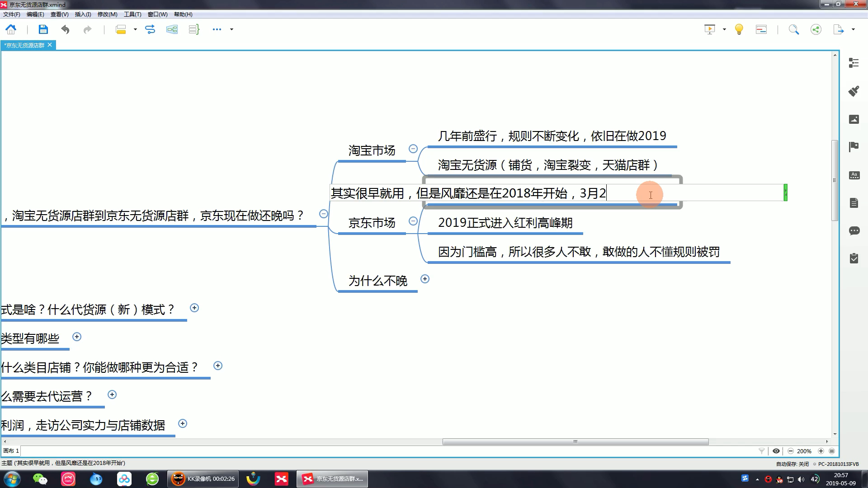Open the insert topic dropdown arrow
This screenshot has width=868, height=488.
[x=135, y=29]
